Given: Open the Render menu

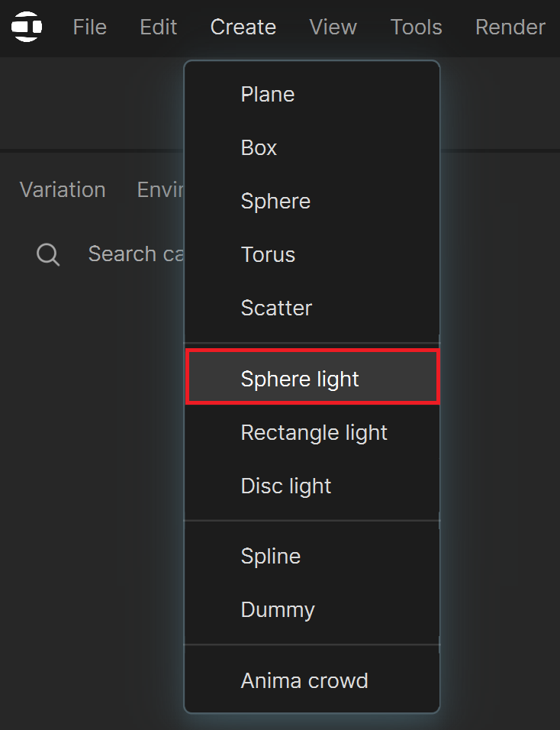Looking at the screenshot, I should 510,27.
